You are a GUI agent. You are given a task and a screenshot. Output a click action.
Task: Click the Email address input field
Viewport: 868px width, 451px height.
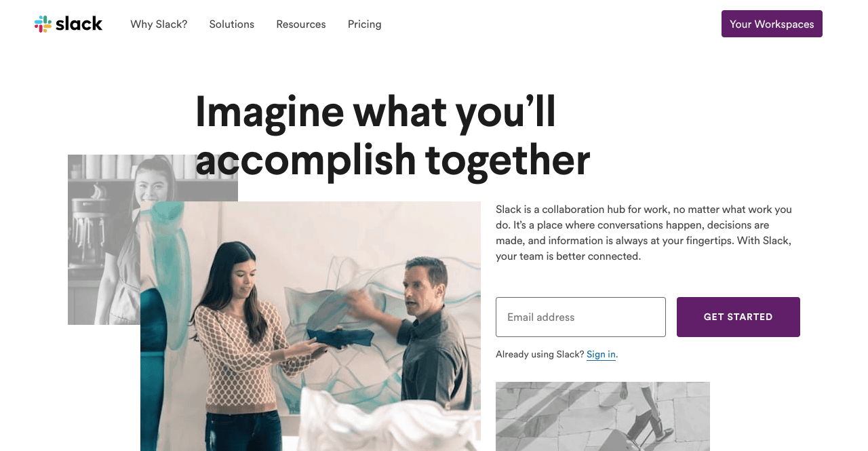tap(580, 317)
